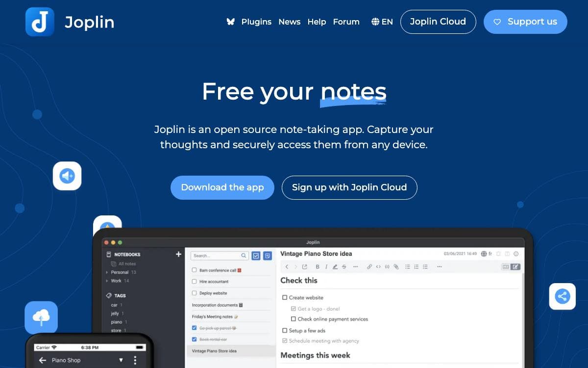Add a notebook with the plus icon
588x368 pixels.
(178, 254)
